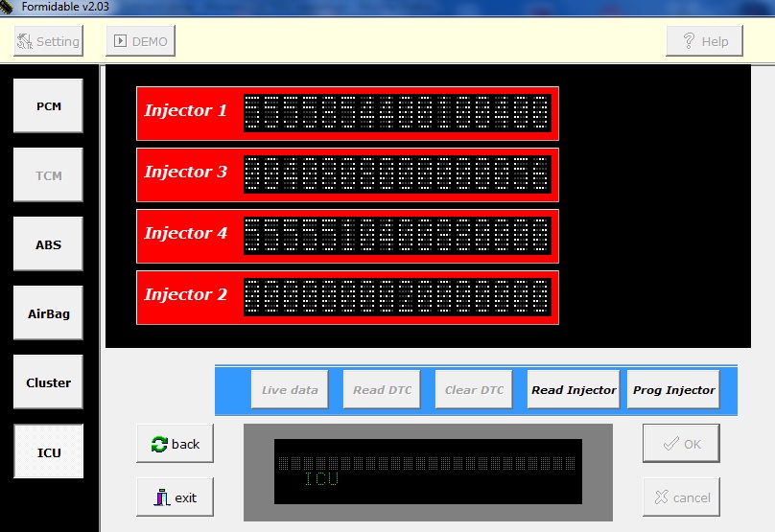Select the TCM module
Screen dimensions: 775x532
pos(48,175)
